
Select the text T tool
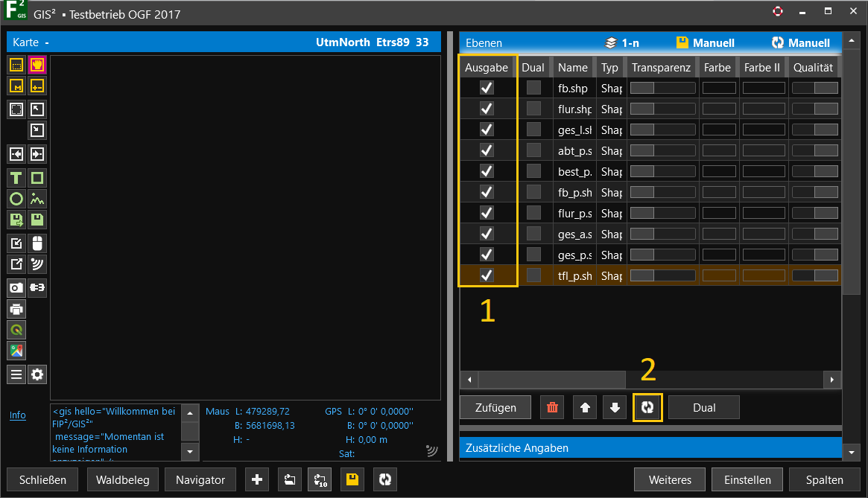(x=16, y=178)
